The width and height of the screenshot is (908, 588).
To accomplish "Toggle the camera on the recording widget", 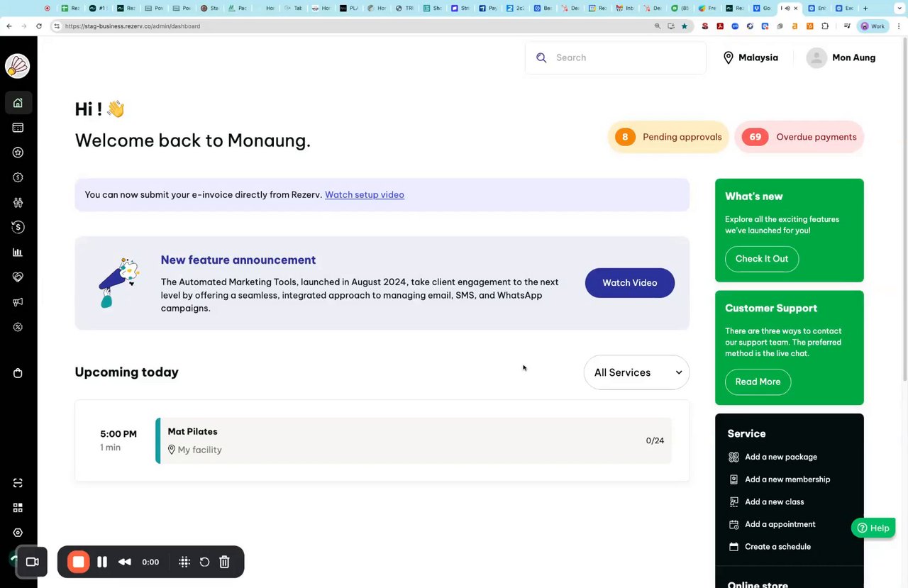I will pyautogui.click(x=32, y=562).
